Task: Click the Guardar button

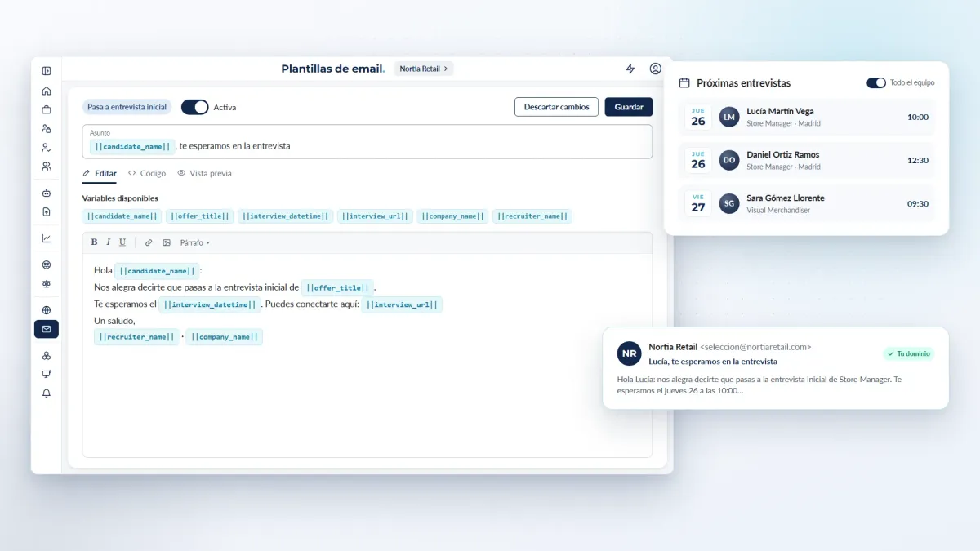Action: [629, 107]
